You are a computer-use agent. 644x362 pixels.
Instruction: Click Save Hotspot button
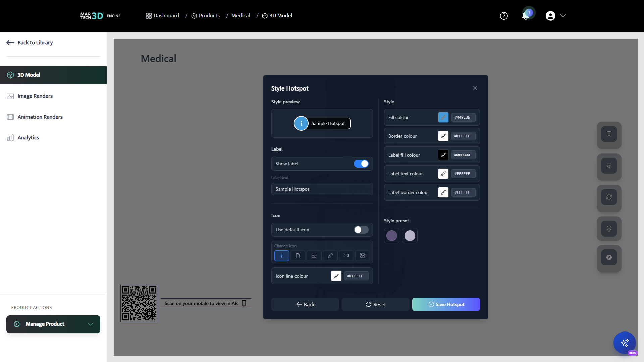coord(446,304)
